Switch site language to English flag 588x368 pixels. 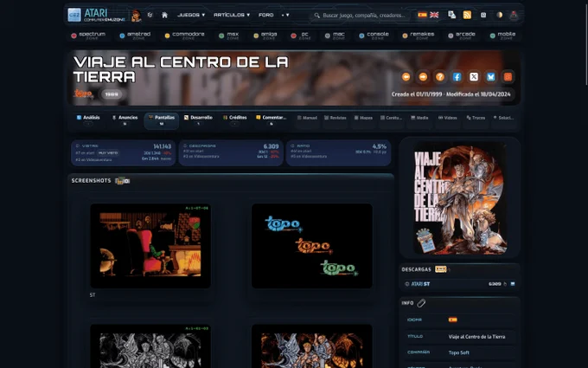(x=434, y=15)
